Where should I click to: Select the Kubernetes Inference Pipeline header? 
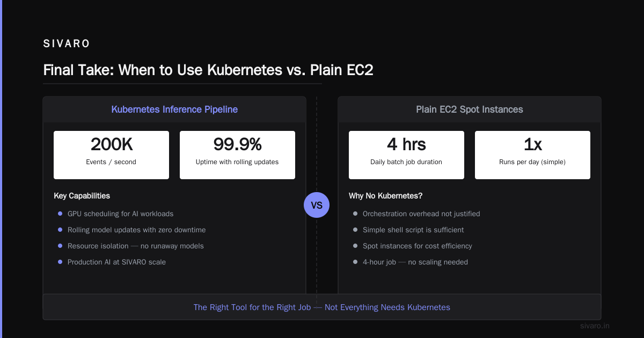tap(174, 109)
